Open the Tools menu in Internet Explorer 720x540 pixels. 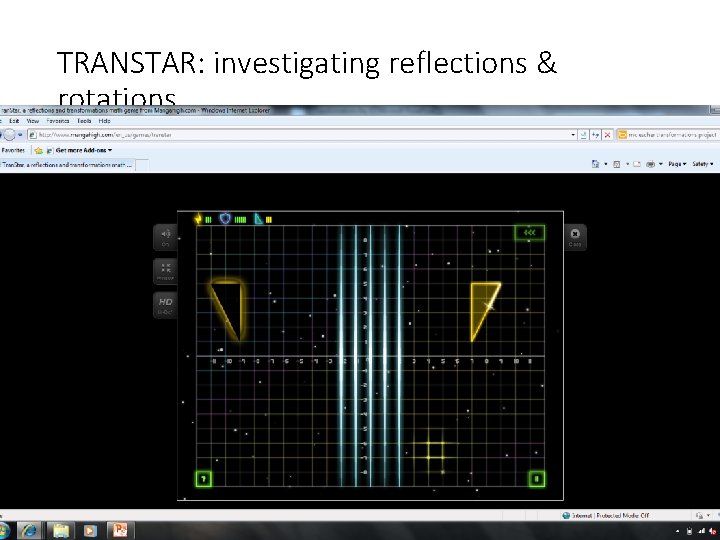click(84, 121)
